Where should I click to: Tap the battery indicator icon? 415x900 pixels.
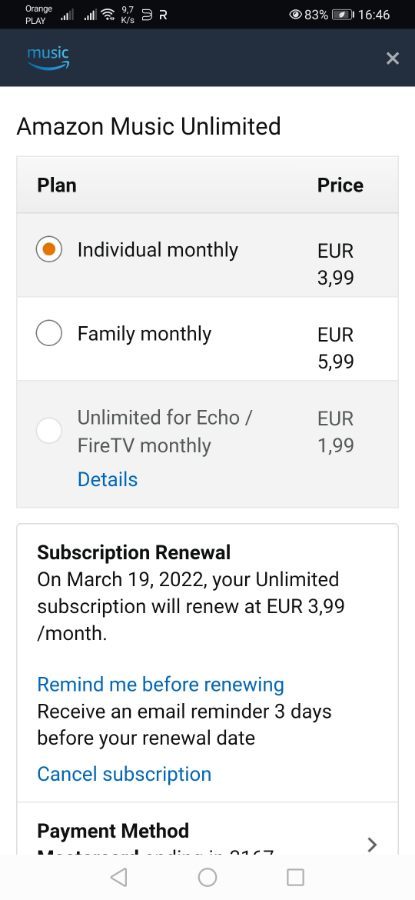pyautogui.click(x=343, y=14)
